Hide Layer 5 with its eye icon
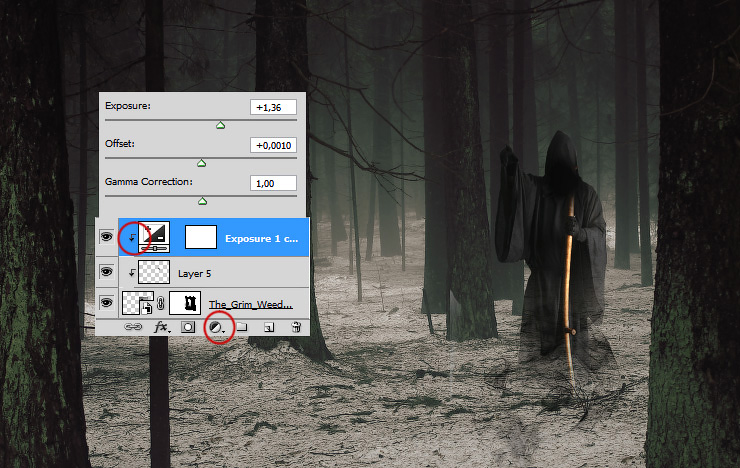Screen dimensions: 740x468 pos(107,272)
